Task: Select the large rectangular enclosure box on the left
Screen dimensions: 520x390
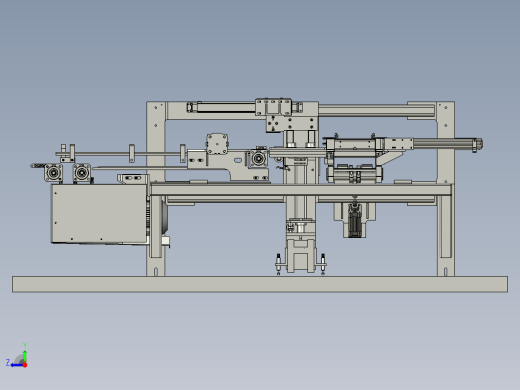Action: 99,214
